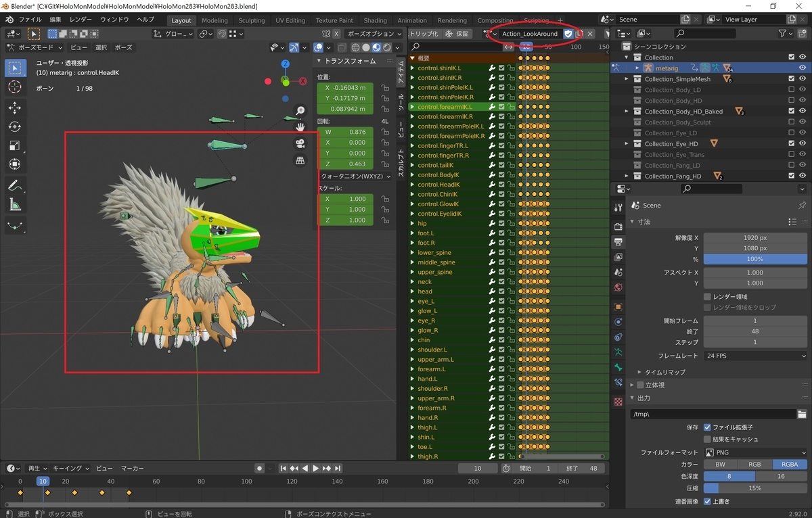Select RGB color mode button
Viewport: 812px width, 518px height.
(x=755, y=465)
